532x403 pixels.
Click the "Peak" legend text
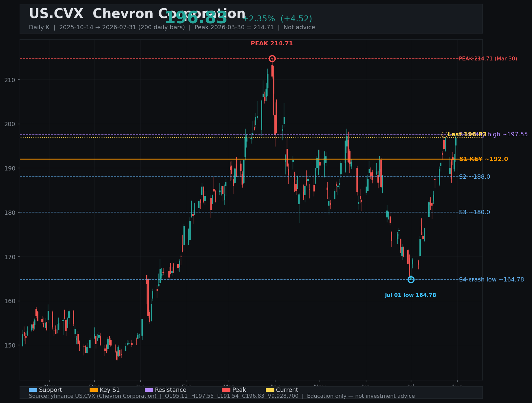pyautogui.click(x=239, y=390)
